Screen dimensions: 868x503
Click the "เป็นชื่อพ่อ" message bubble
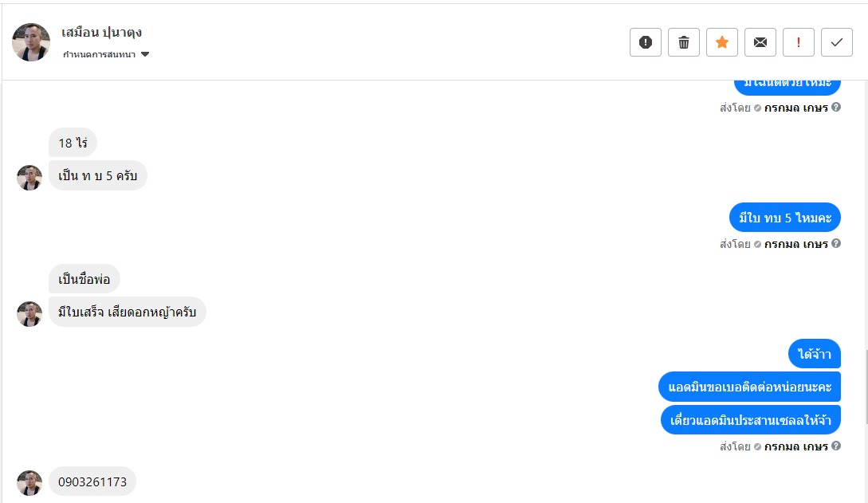tap(84, 279)
